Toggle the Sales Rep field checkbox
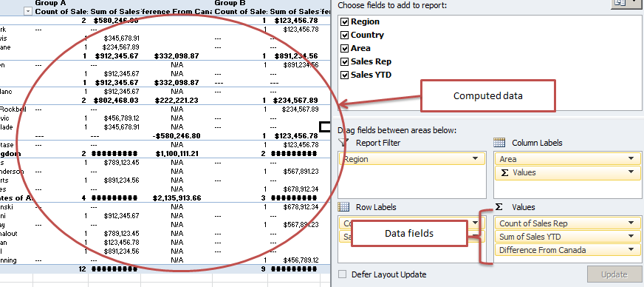644x287 pixels. coord(345,61)
